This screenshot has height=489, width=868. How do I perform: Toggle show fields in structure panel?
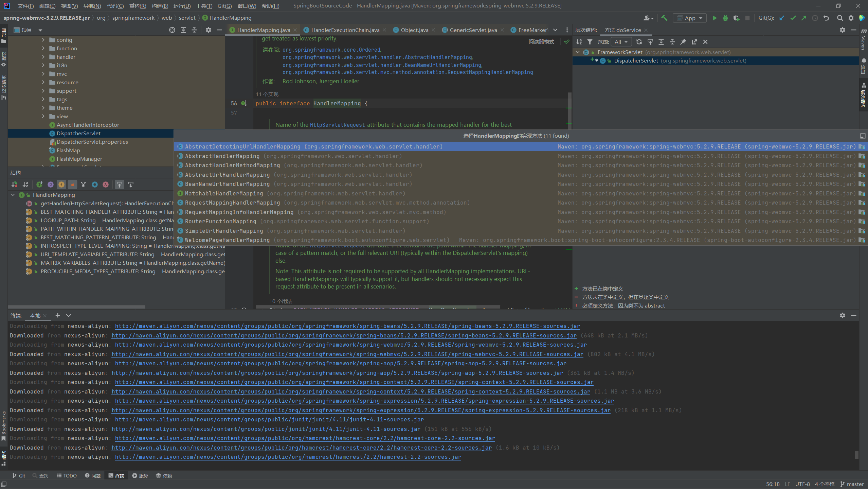tap(61, 185)
